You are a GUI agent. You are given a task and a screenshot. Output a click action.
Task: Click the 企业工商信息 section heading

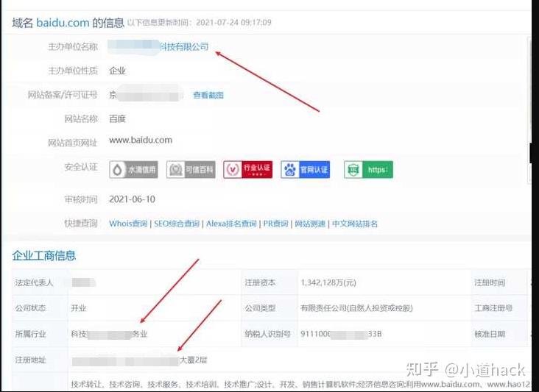[44, 255]
